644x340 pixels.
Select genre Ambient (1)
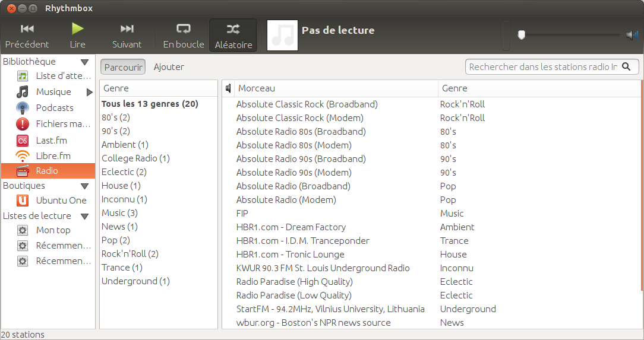pos(159,144)
